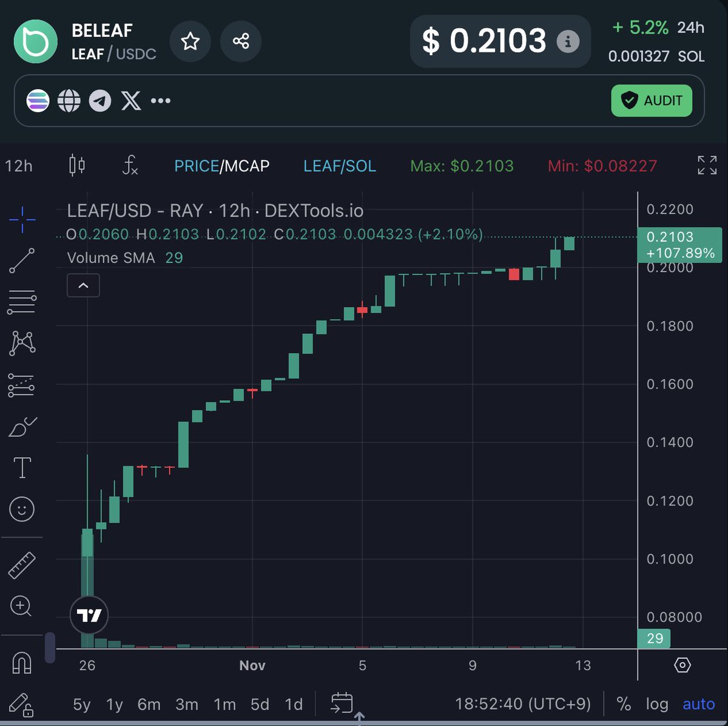The image size is (728, 726).
Task: Click the LEAF/USD - RAY chart title
Action: pos(215,211)
